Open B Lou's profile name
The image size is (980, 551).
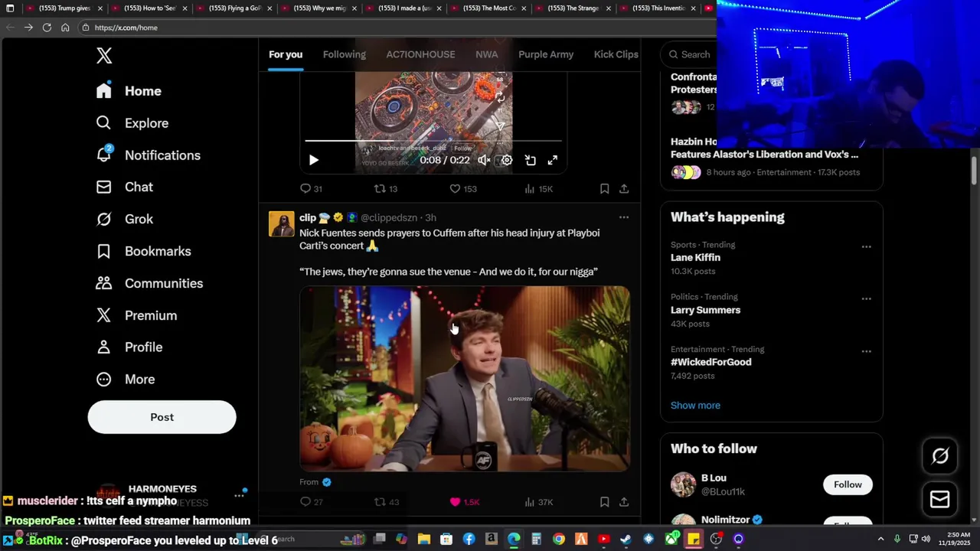[714, 478]
